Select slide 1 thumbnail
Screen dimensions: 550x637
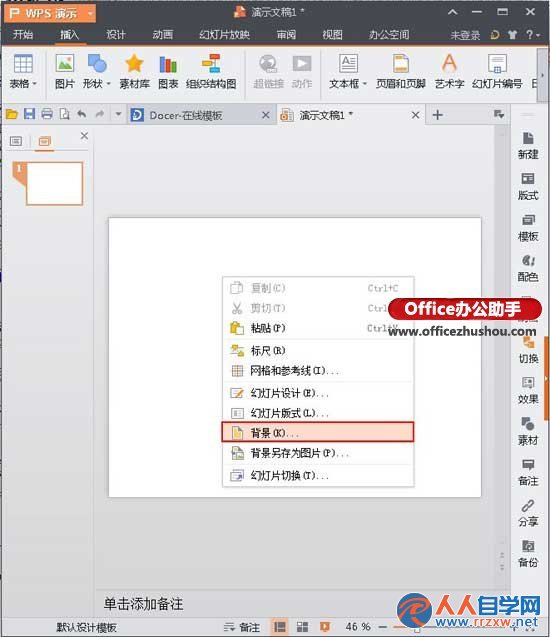pyautogui.click(x=54, y=184)
